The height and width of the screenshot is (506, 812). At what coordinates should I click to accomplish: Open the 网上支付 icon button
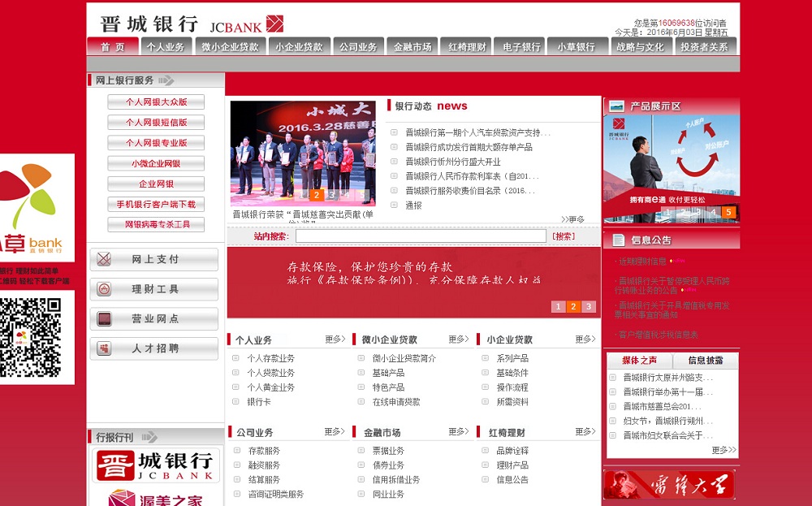[x=153, y=259]
